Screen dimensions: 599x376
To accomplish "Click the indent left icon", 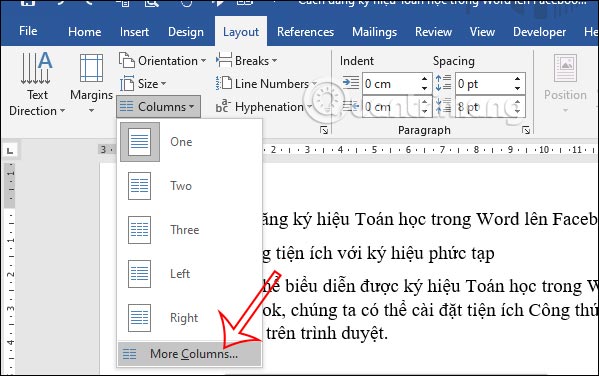I will point(351,83).
